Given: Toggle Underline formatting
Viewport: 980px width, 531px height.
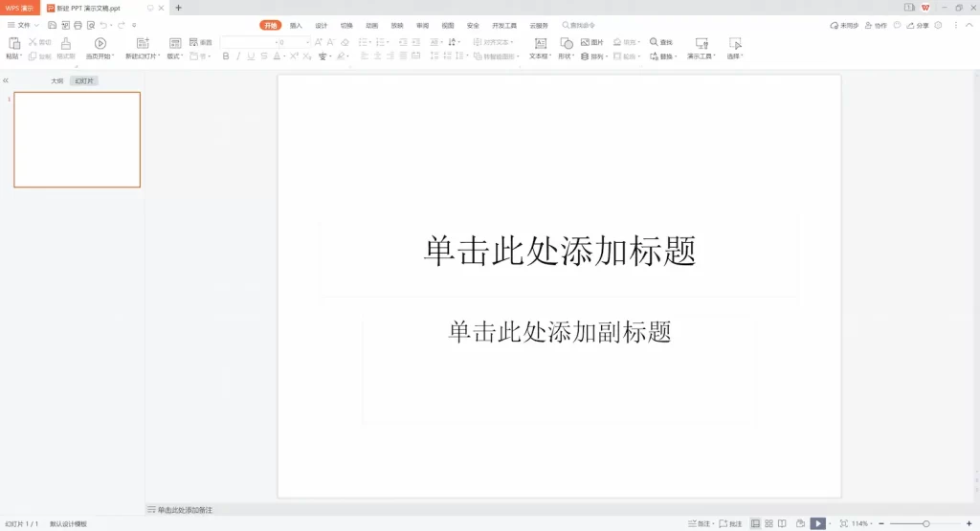Looking at the screenshot, I should pos(251,56).
